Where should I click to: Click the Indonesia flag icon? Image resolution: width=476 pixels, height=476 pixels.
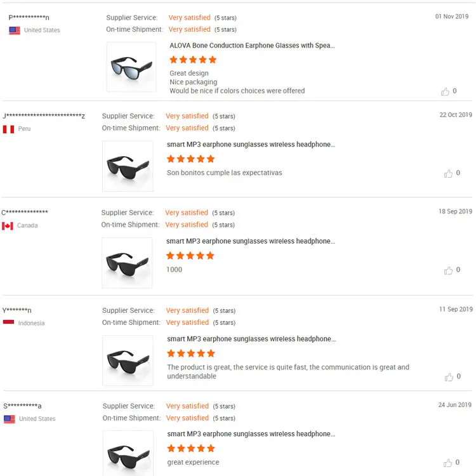(8, 323)
